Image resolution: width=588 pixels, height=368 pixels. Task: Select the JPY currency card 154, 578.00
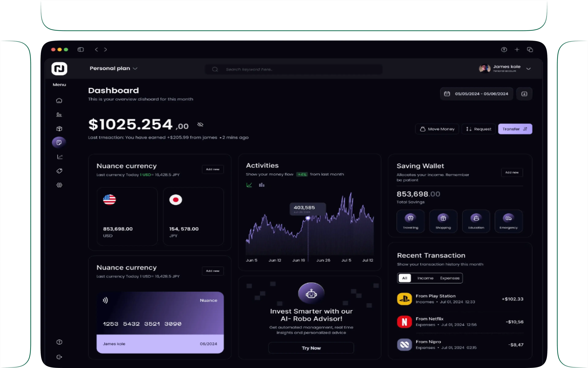(x=193, y=216)
